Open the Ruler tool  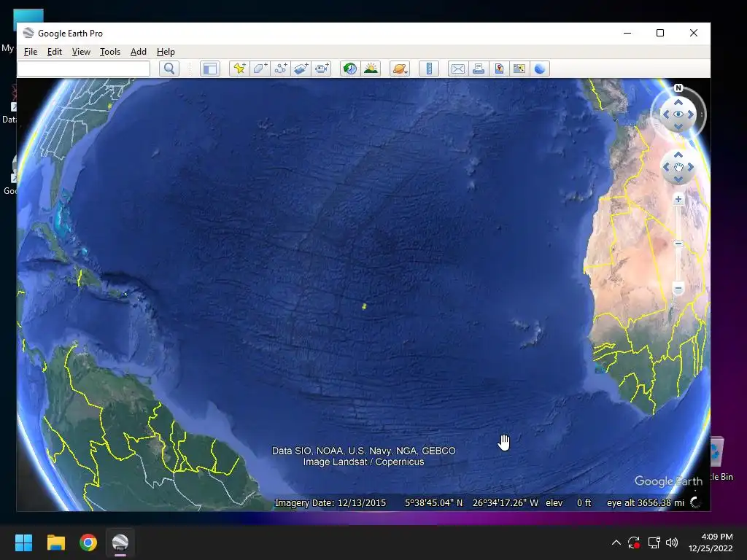tap(429, 69)
